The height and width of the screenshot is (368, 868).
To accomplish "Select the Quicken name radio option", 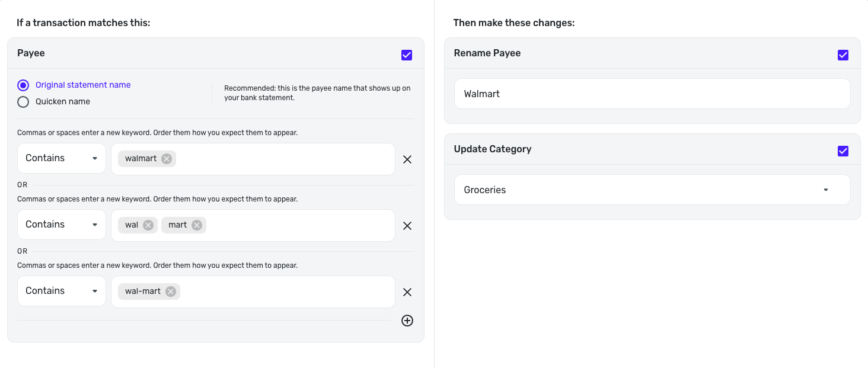I will pos(23,102).
